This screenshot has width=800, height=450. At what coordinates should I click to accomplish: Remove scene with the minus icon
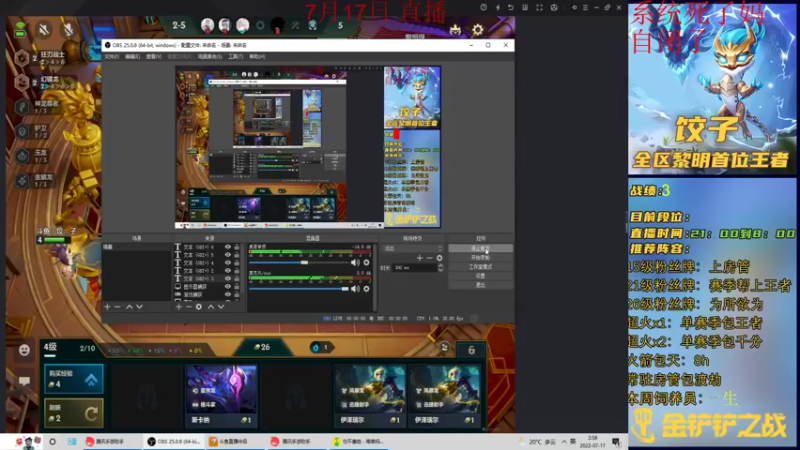coord(117,307)
